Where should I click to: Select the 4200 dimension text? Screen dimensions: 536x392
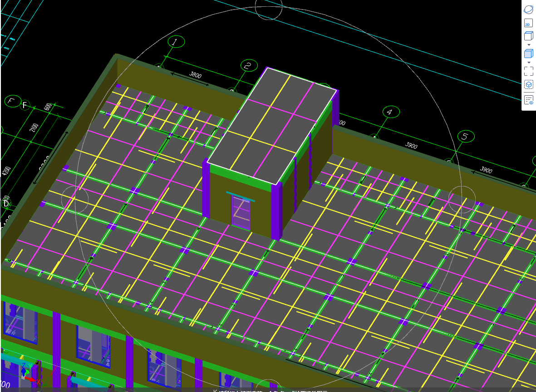6,171
